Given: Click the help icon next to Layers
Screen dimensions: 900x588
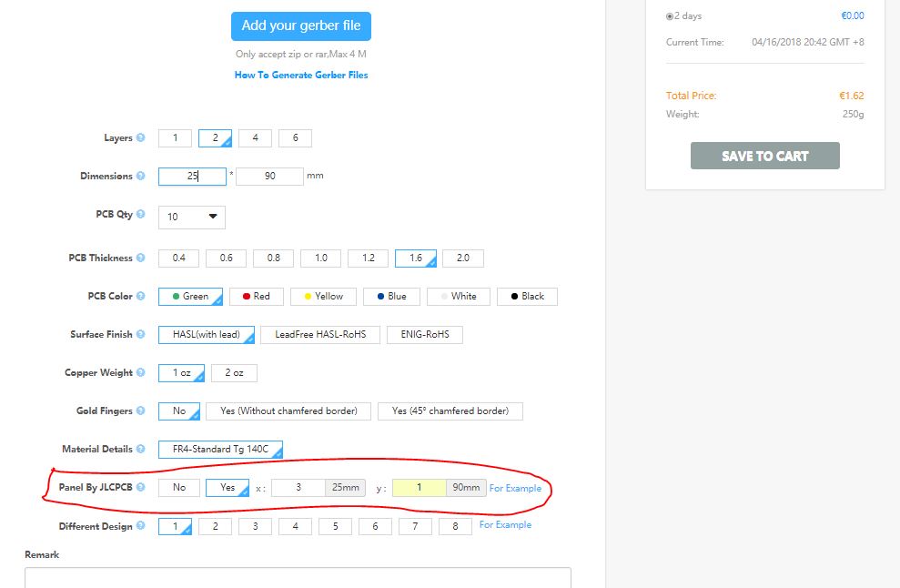Looking at the screenshot, I should tap(141, 138).
